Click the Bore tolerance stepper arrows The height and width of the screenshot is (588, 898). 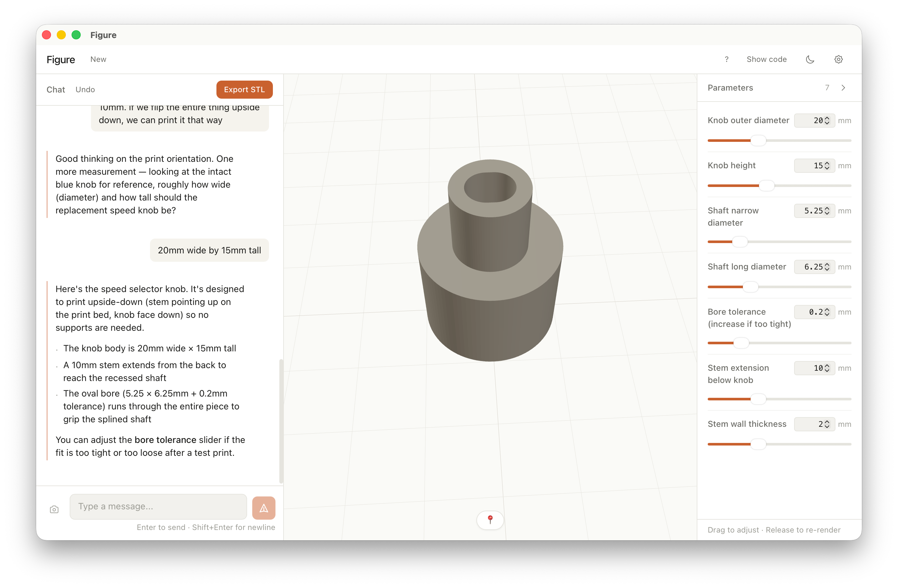click(x=827, y=312)
